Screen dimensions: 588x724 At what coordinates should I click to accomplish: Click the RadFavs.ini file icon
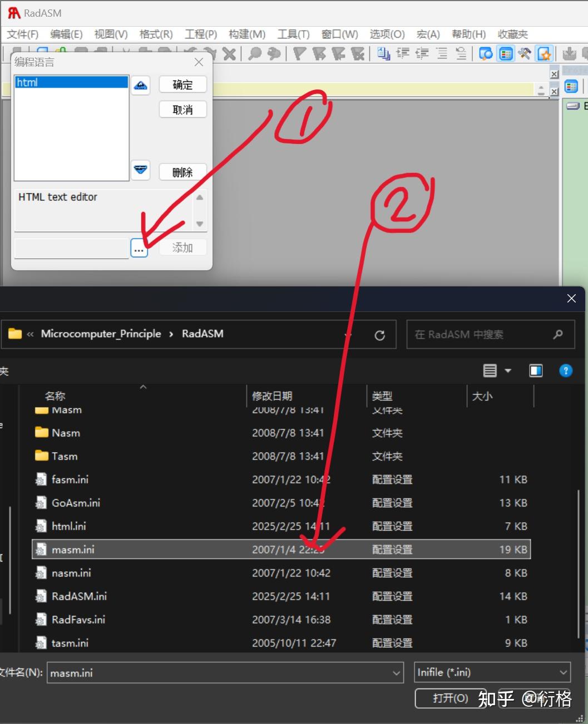tap(41, 619)
